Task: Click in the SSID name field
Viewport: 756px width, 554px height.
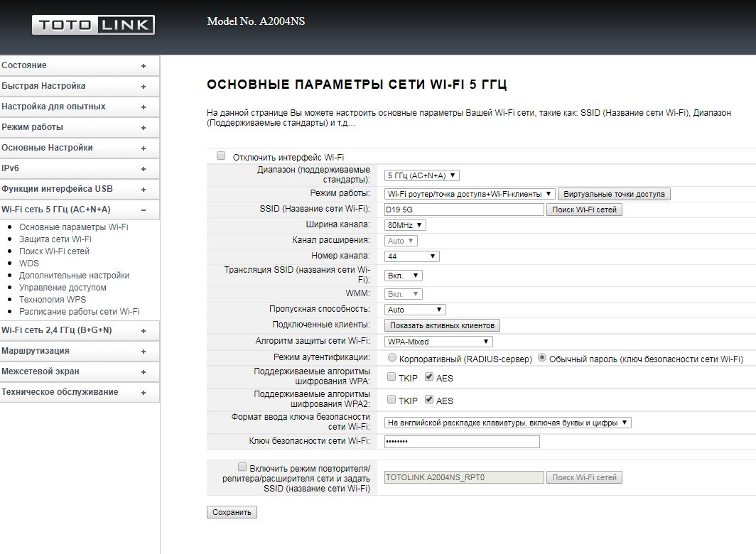Action: pyautogui.click(x=463, y=210)
